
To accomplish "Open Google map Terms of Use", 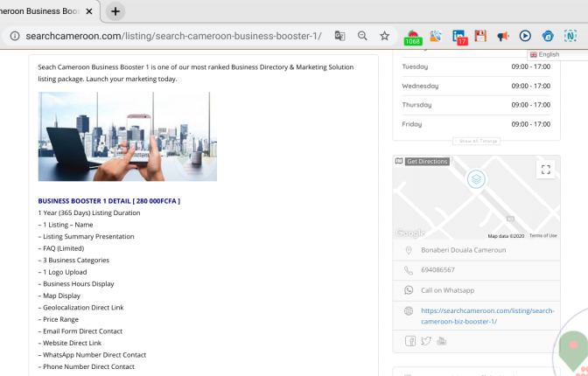I will [x=543, y=235].
